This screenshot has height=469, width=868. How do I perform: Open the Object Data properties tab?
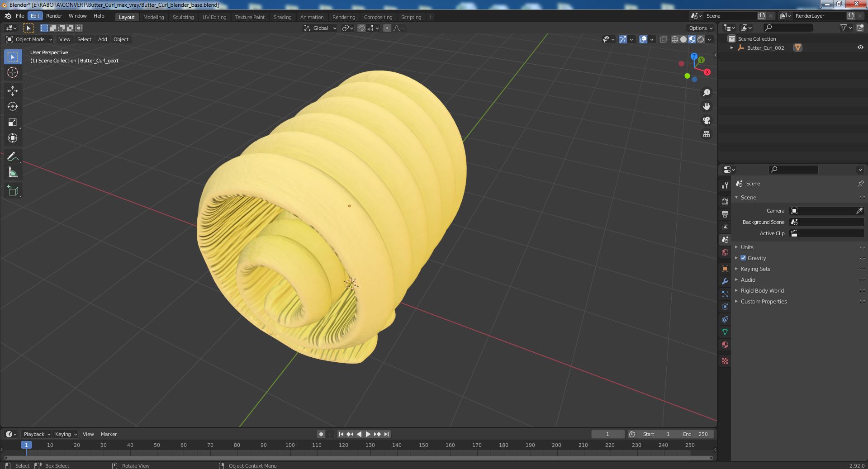[725, 332]
